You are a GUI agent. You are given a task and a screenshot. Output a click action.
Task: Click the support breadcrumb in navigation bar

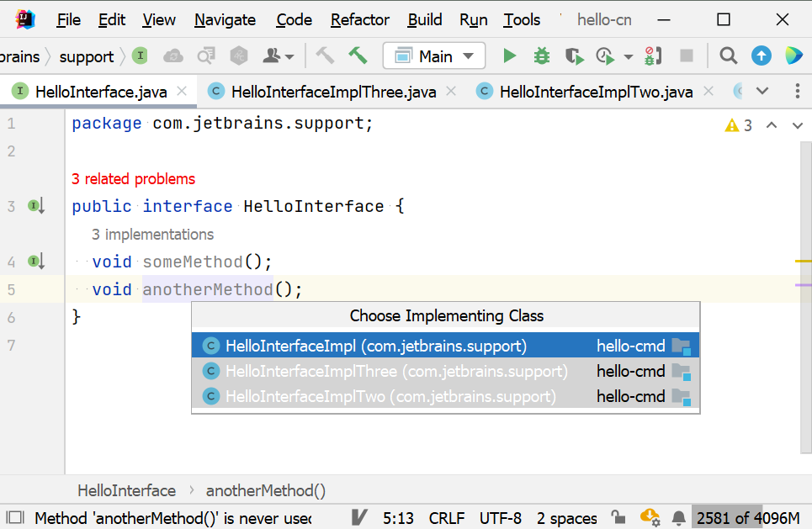[x=87, y=56]
